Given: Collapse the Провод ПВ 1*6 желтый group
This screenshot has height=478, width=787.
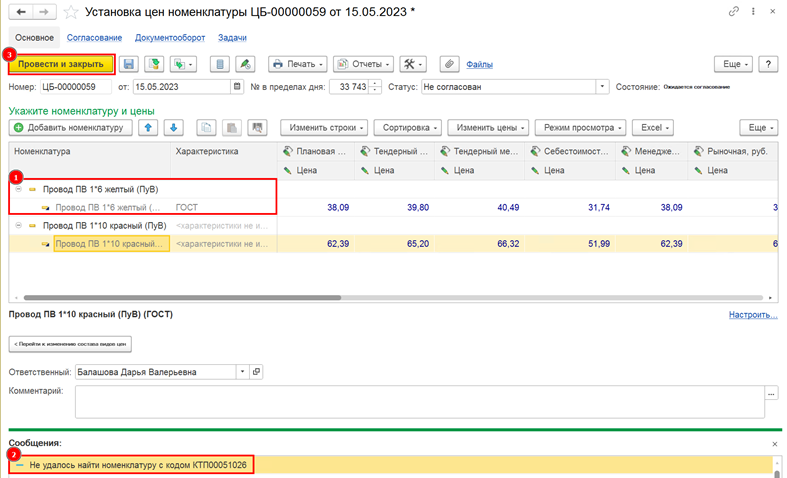Looking at the screenshot, I should pos(19,189).
